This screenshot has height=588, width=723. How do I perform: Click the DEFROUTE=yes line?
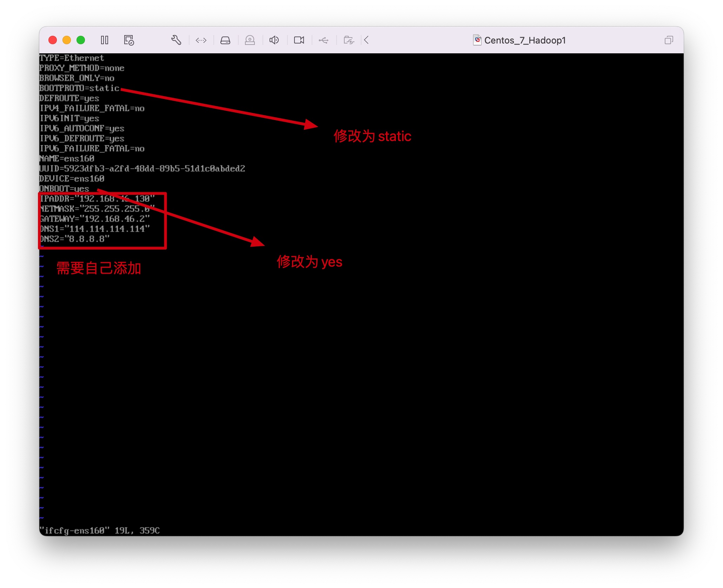(69, 98)
